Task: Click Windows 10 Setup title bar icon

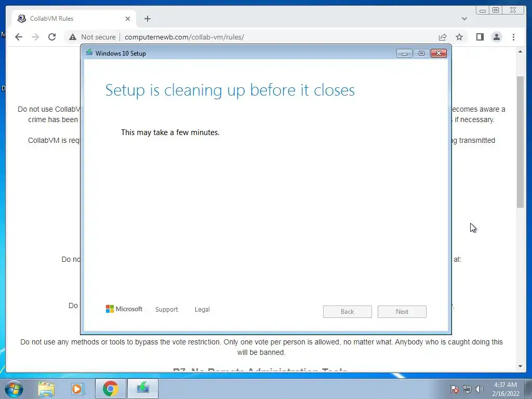Action: (89, 52)
